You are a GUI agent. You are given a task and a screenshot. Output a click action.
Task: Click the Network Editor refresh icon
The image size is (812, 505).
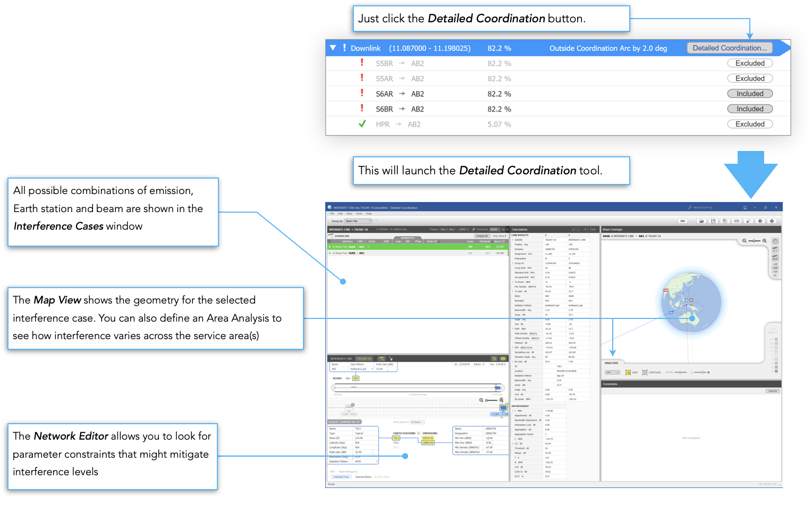click(494, 358)
